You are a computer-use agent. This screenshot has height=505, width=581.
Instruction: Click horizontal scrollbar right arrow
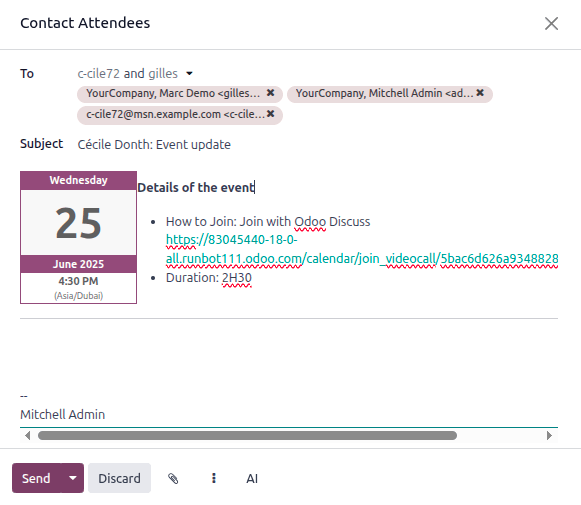coord(549,436)
